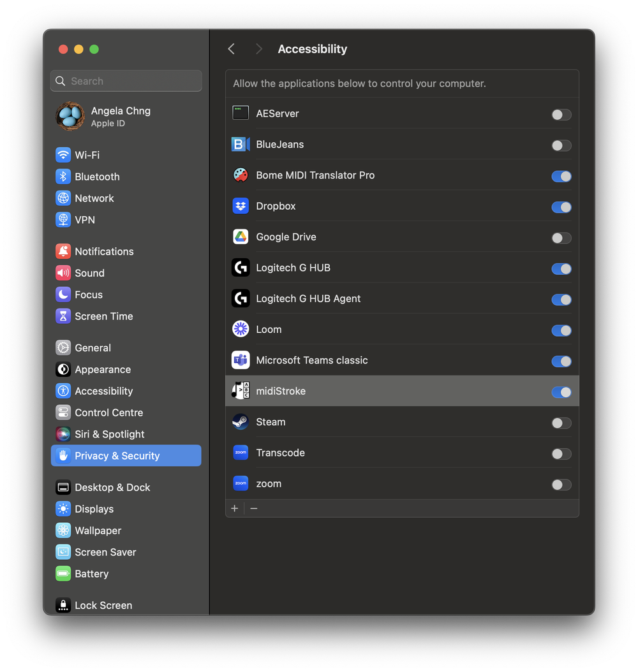Click the Network globe icon
The height and width of the screenshot is (672, 638).
click(x=63, y=198)
